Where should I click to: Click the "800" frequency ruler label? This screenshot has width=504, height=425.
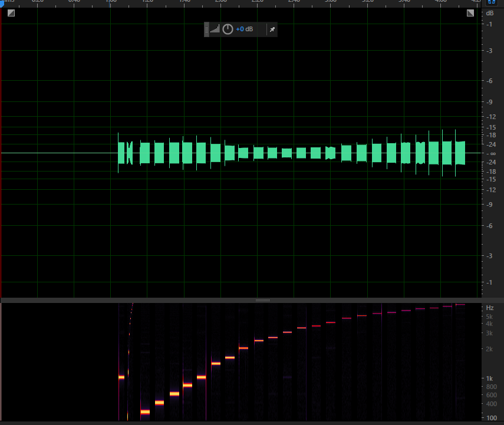pyautogui.click(x=492, y=387)
